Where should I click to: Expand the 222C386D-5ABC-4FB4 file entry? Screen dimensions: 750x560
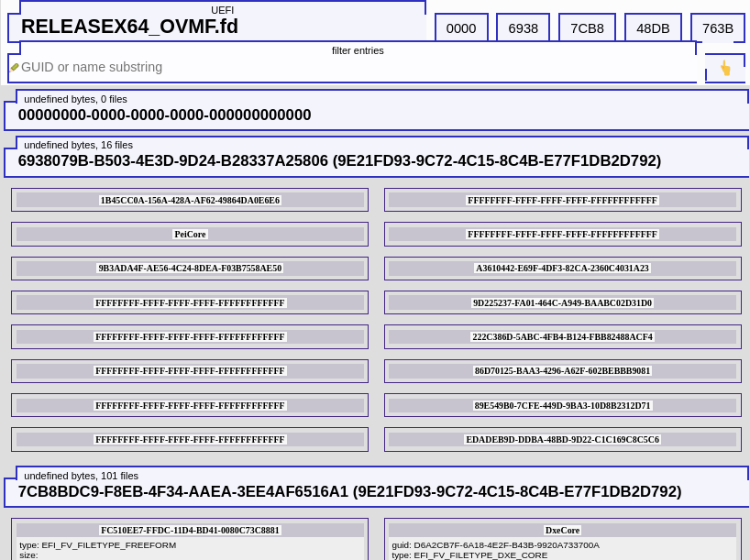coord(563,336)
